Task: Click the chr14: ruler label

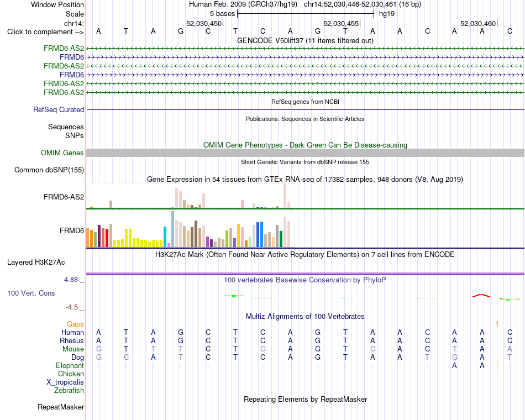Action: click(x=73, y=23)
